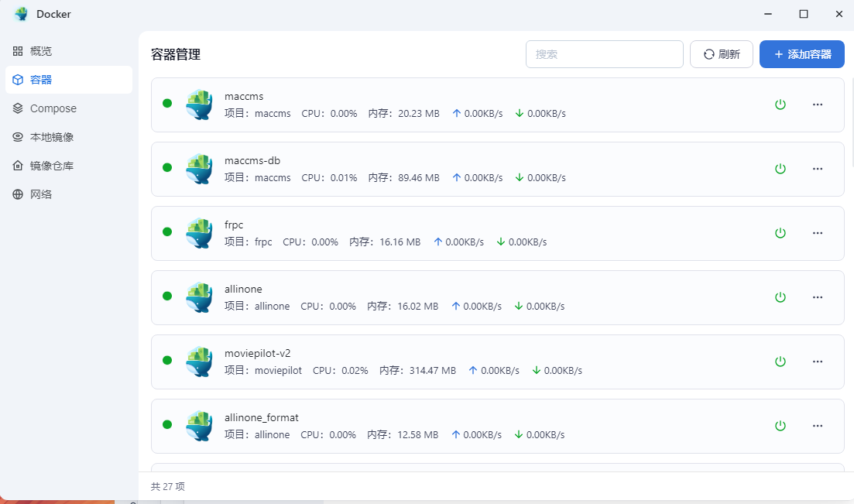The height and width of the screenshot is (504, 854).
Task: Click the green status dot of frpc
Action: (167, 232)
